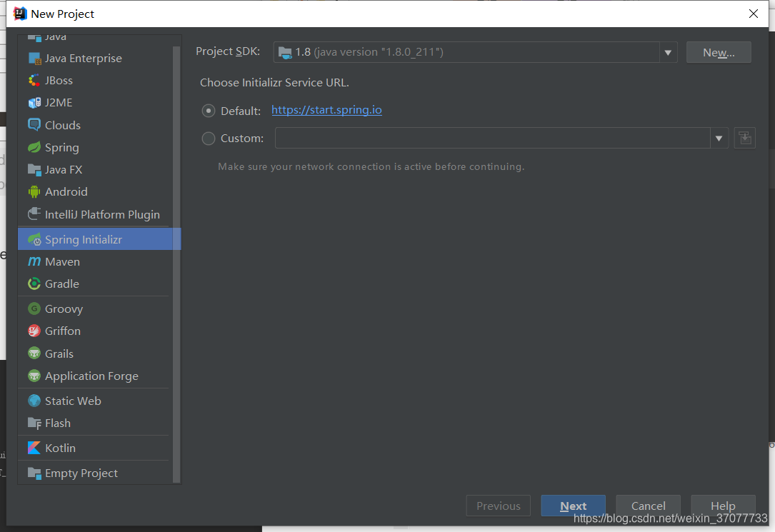
Task: Click the Static Web globe icon
Action: click(34, 401)
